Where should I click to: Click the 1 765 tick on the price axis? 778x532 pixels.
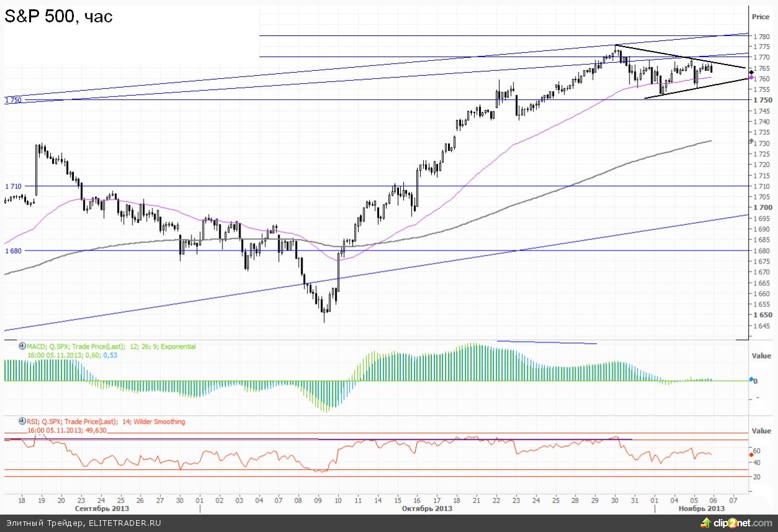point(762,68)
